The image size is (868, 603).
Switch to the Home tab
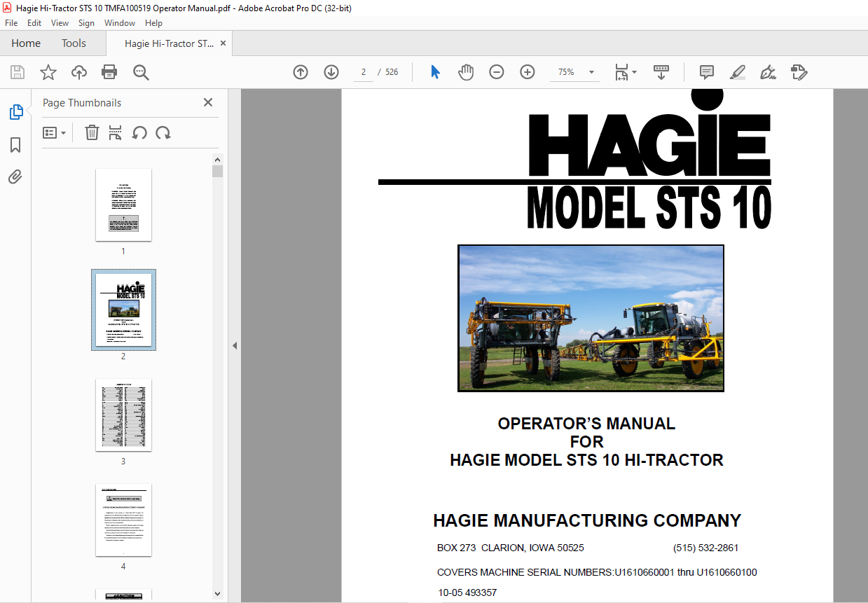pos(26,43)
